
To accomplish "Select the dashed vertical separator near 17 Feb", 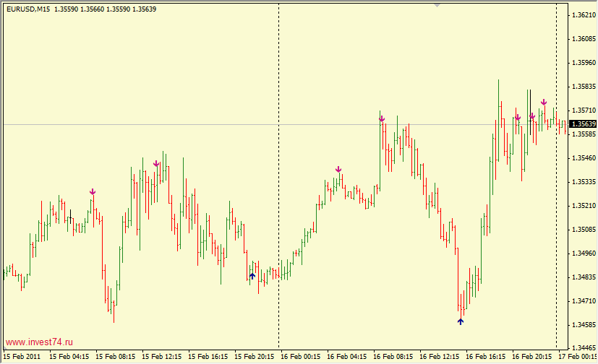I will click(x=556, y=217).
